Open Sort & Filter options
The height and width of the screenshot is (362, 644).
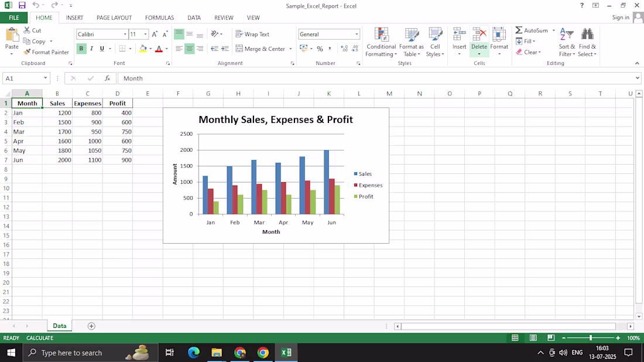click(x=566, y=42)
